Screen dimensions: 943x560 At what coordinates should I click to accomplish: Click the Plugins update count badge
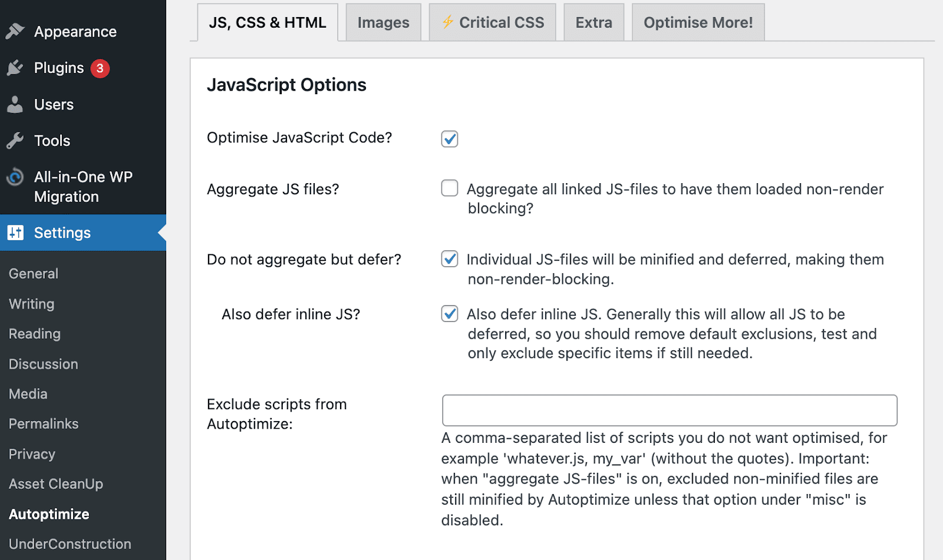pyautogui.click(x=100, y=68)
